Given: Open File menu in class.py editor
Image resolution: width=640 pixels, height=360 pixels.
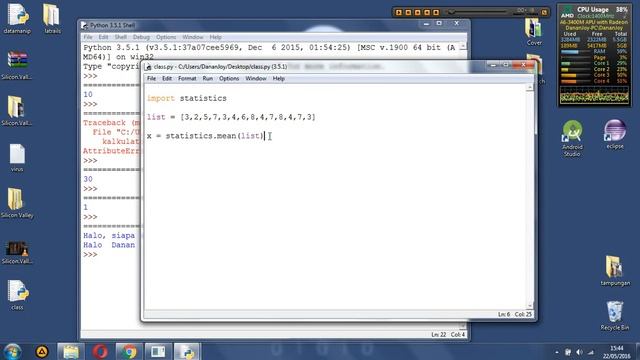Looking at the screenshot, I should tap(151, 78).
